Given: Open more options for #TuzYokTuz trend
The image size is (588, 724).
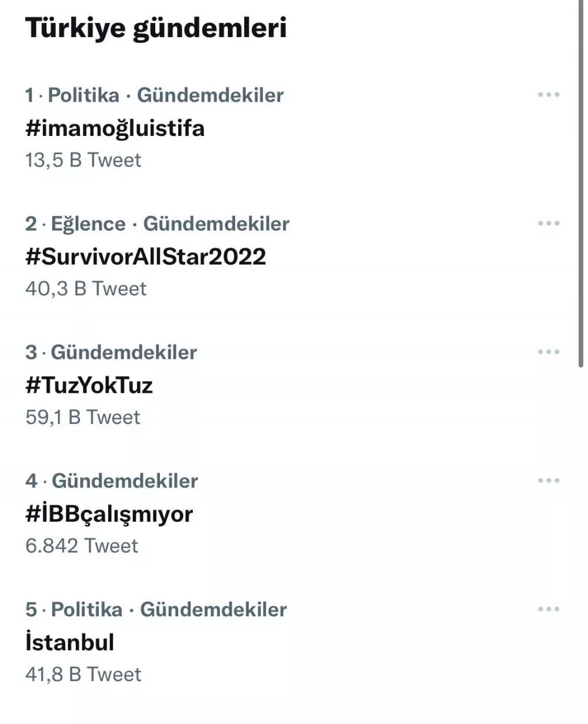Looking at the screenshot, I should [x=548, y=352].
